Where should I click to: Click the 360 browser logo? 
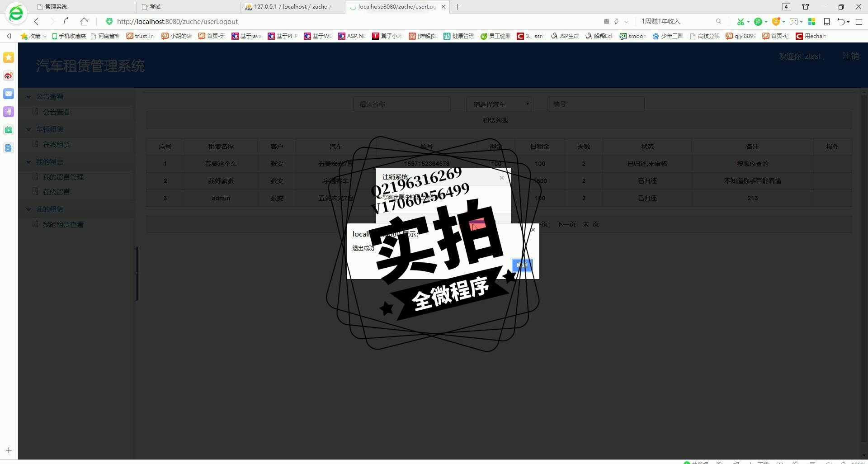tap(16, 13)
